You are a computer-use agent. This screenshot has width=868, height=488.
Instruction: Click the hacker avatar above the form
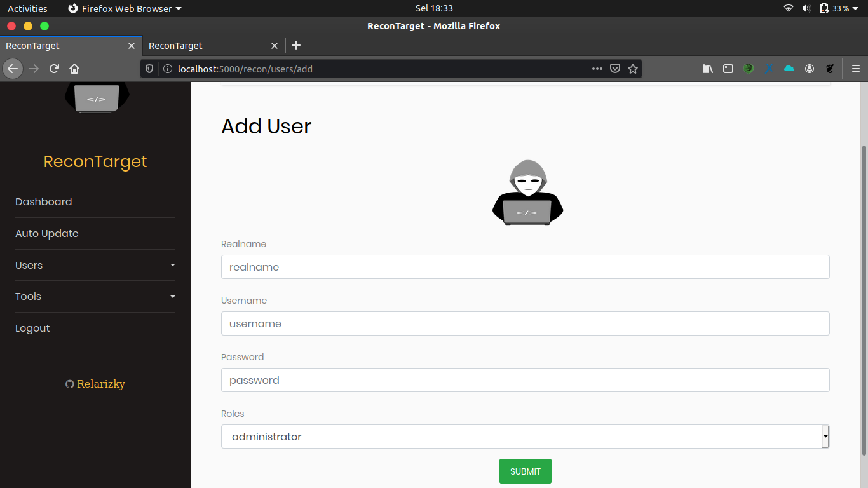click(527, 193)
